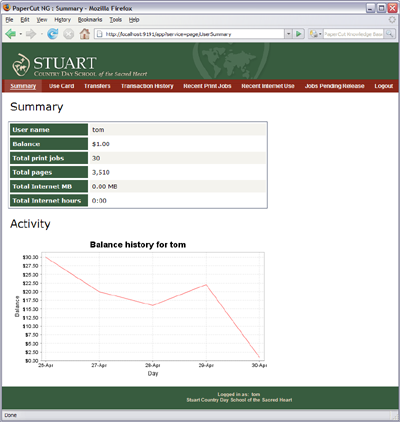Click the 'Summary' page heading

(37, 107)
